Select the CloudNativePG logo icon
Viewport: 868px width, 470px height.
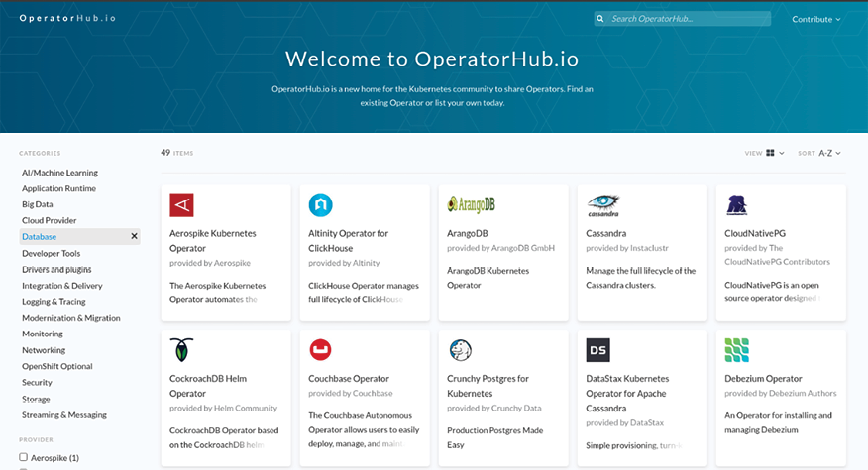coord(736,205)
